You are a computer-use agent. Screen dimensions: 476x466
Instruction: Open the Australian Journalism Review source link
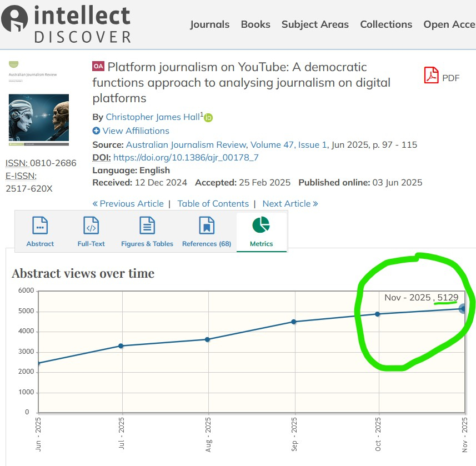point(187,145)
